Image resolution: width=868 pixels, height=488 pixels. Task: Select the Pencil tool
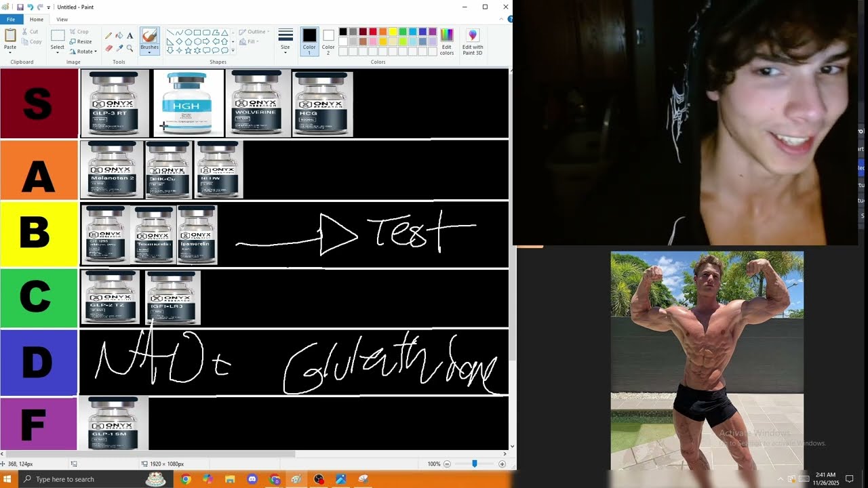tap(108, 36)
